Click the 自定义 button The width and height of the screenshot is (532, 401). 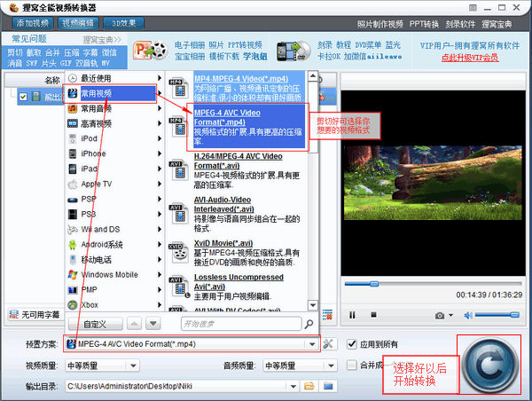[x=96, y=324]
